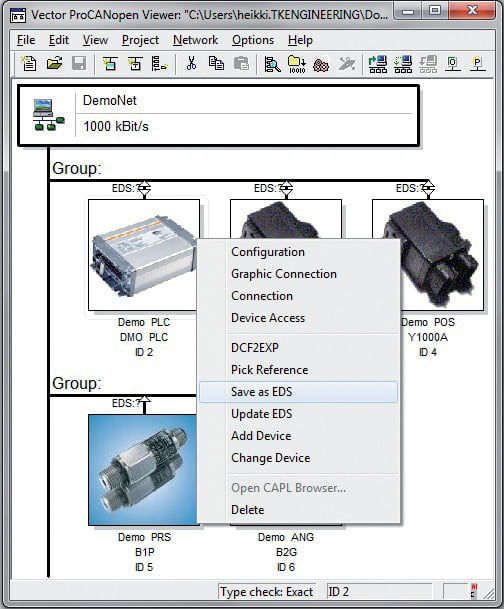Image resolution: width=504 pixels, height=609 pixels.
Task: Click the ID 6 label under B2G
Action: pyautogui.click(x=286, y=567)
